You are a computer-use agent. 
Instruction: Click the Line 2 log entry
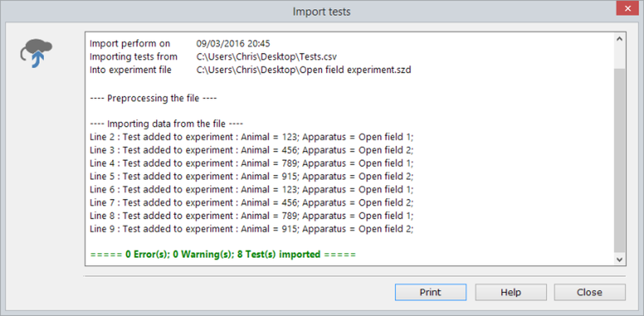(251, 137)
